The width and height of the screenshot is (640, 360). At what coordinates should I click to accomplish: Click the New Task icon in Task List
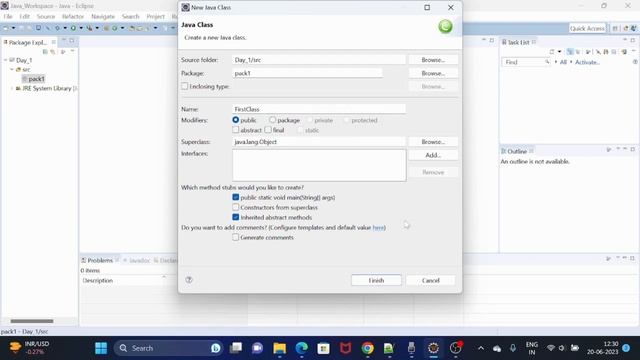552,52
